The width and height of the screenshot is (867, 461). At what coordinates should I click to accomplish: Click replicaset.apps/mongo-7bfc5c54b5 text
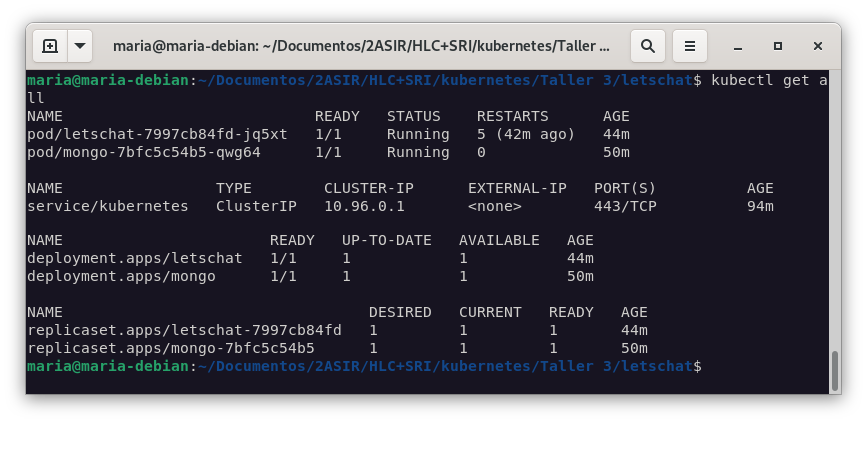click(x=170, y=348)
